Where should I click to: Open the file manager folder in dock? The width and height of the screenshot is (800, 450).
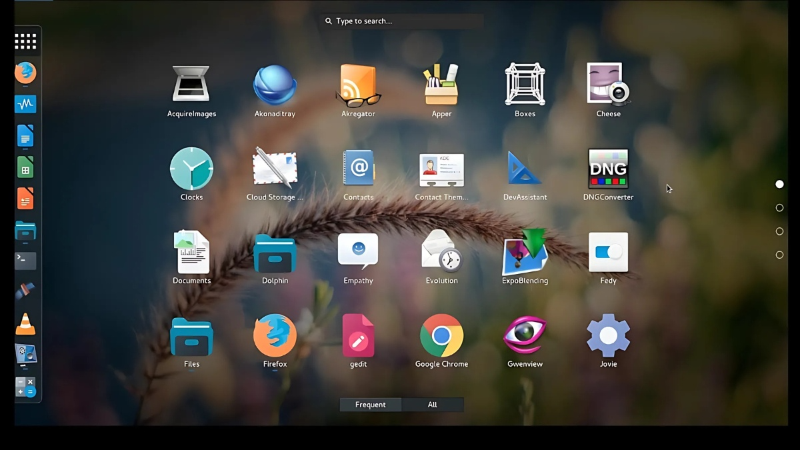click(25, 230)
